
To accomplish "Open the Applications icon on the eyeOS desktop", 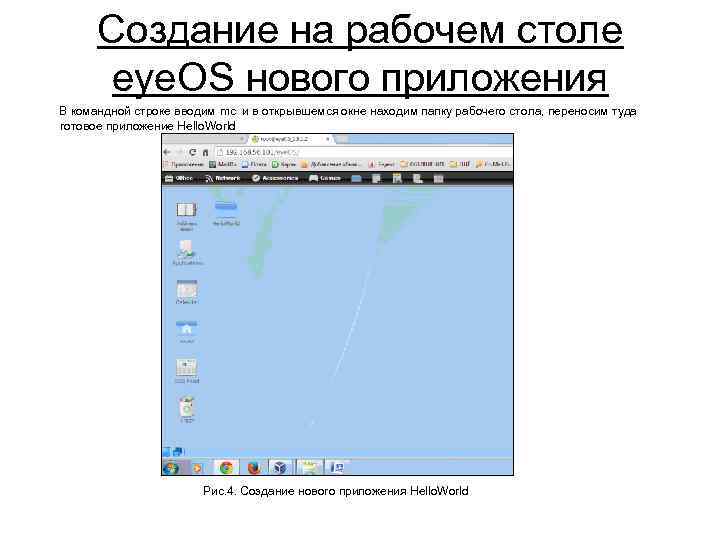I will 187,253.
